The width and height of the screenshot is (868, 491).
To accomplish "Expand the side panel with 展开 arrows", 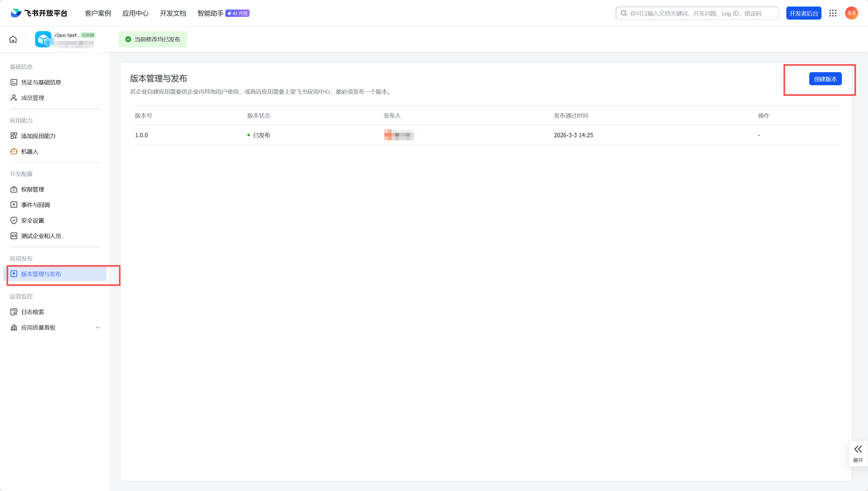I will pos(858,453).
